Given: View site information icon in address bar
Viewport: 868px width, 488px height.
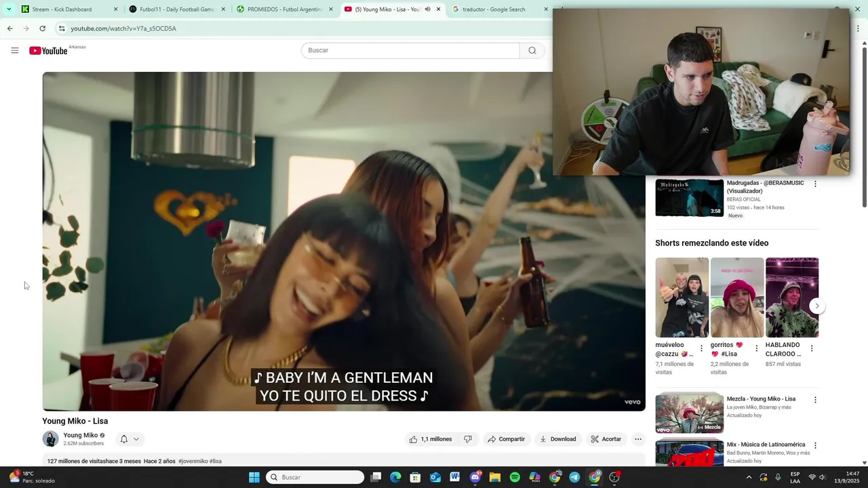Looking at the screenshot, I should [x=62, y=28].
